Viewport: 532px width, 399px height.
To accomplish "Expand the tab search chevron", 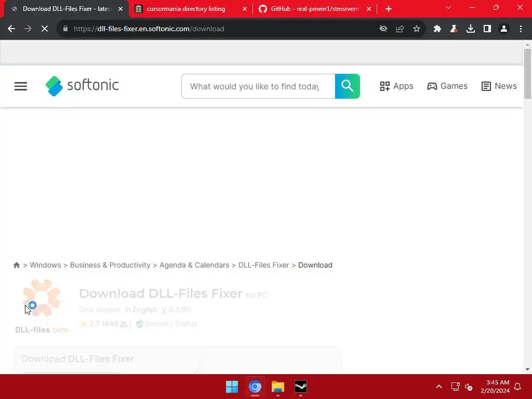I will [448, 7].
